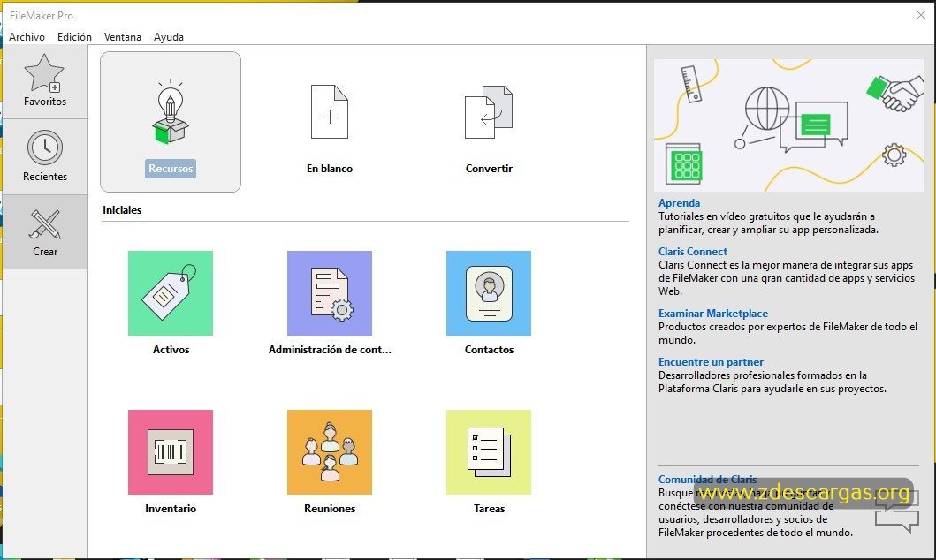The width and height of the screenshot is (936, 560).
Task: Click the promotional illustration banner
Action: coord(789,125)
